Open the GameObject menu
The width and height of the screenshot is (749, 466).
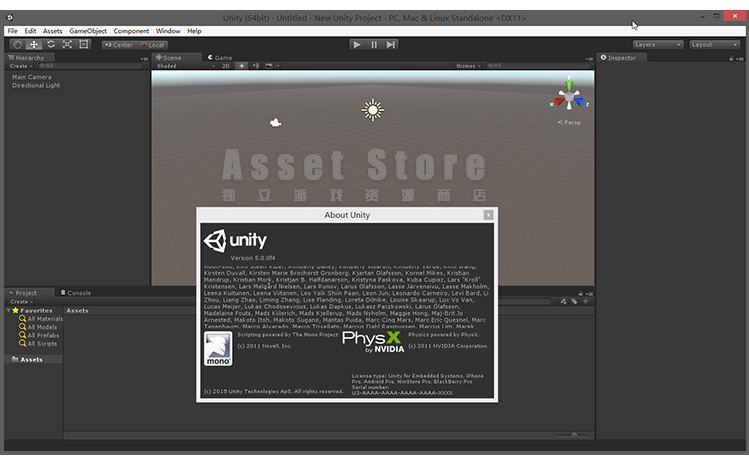(x=88, y=31)
